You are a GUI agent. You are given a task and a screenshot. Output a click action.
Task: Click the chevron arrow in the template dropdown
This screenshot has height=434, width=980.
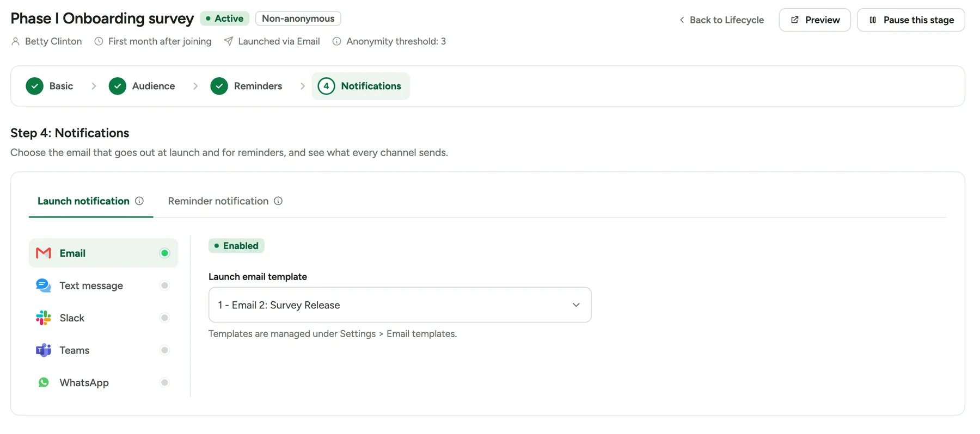(576, 305)
